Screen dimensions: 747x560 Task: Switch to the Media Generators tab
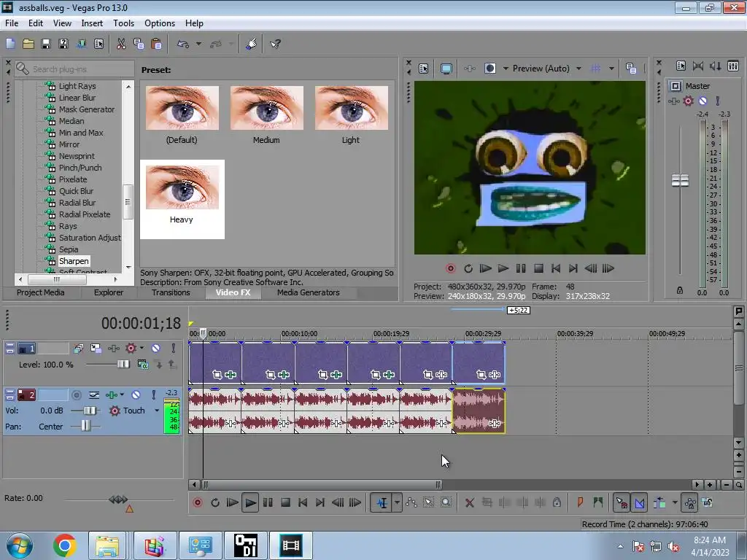click(309, 292)
